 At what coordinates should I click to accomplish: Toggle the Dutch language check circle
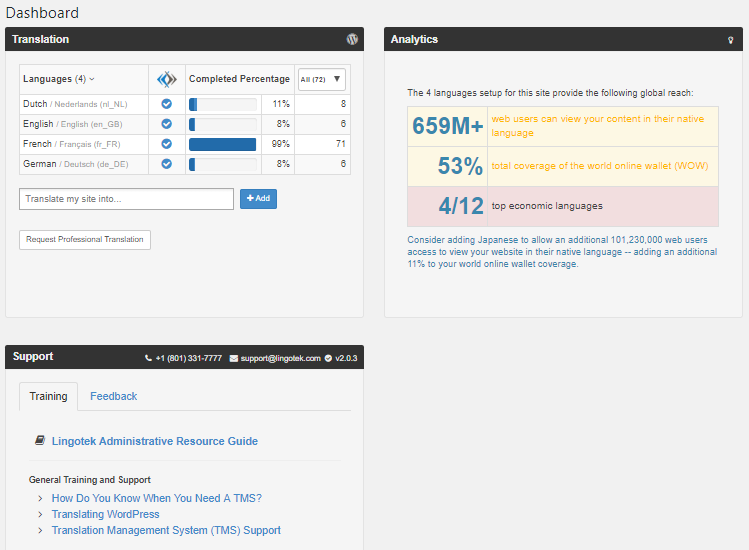click(x=167, y=104)
